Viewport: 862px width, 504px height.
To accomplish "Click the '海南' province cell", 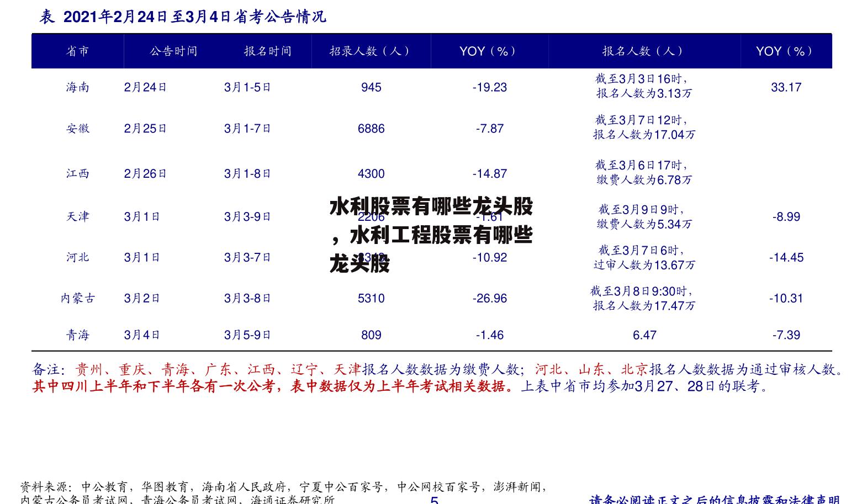I will click(x=77, y=87).
